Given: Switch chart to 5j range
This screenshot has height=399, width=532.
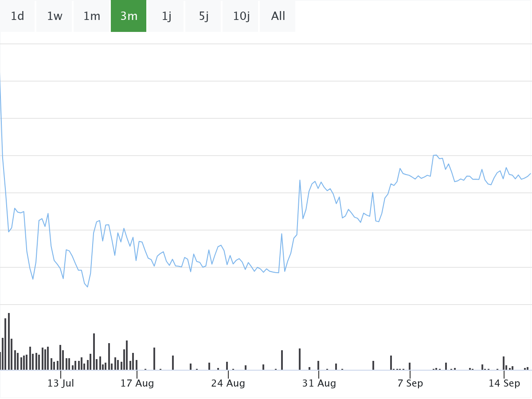Looking at the screenshot, I should [x=203, y=16].
